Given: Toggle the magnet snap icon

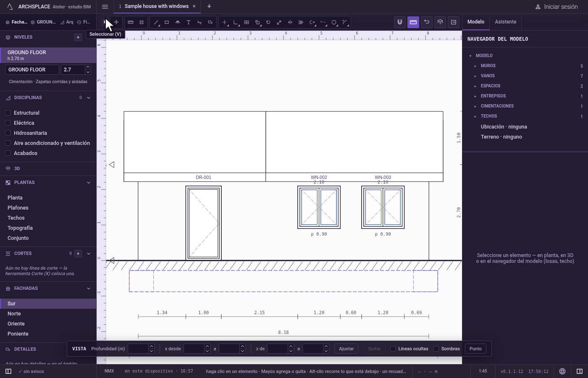Looking at the screenshot, I should pos(400,22).
